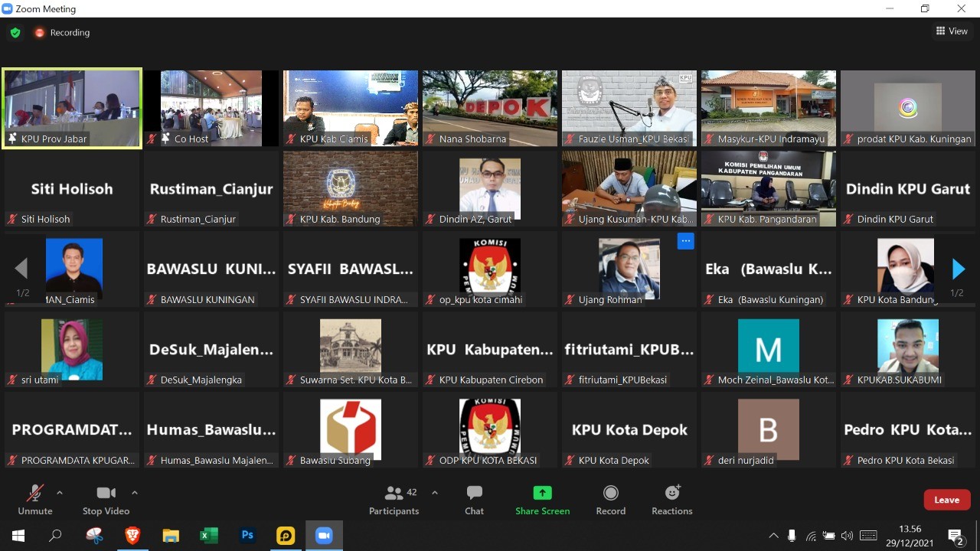This screenshot has width=980, height=551.
Task: Click the Unmute microphone toggle
Action: [35, 500]
